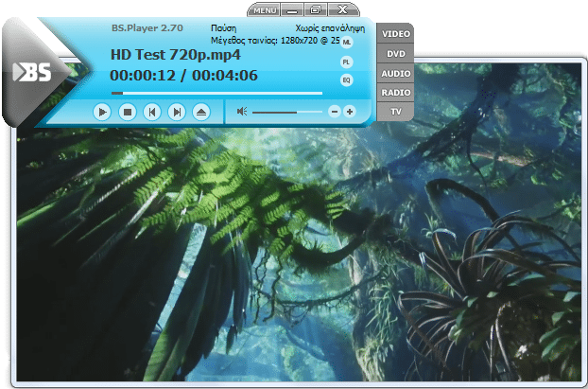This screenshot has width=588, height=389.
Task: Click the file name HD Test 720p.mp4
Action: click(176, 55)
